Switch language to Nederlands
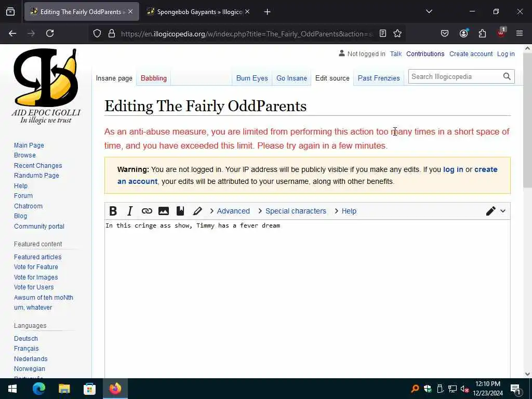This screenshot has height=399, width=532. [x=31, y=358]
